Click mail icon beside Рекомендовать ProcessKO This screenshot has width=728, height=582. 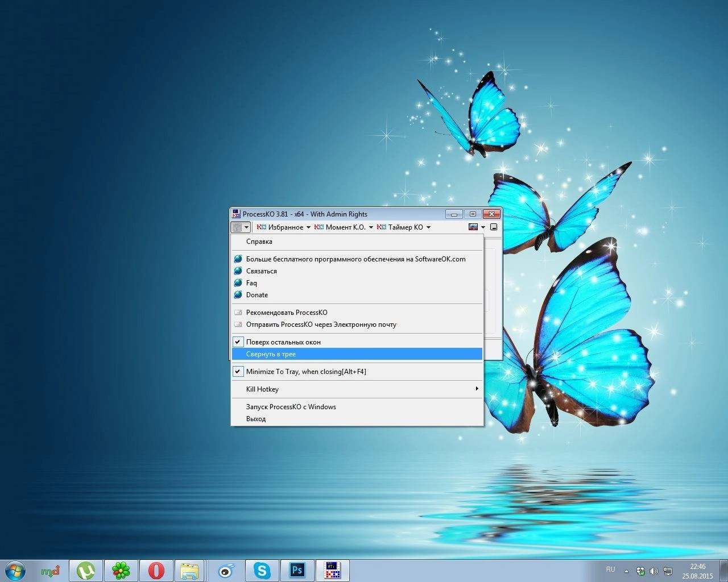click(238, 313)
